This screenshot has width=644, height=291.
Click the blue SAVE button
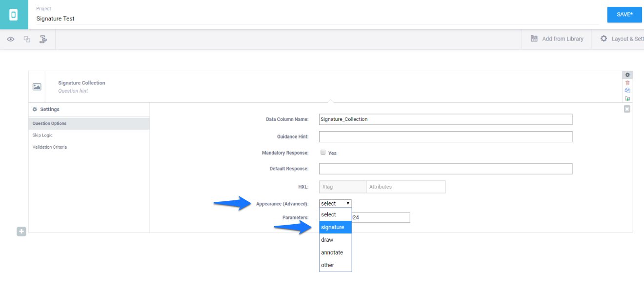click(624, 15)
